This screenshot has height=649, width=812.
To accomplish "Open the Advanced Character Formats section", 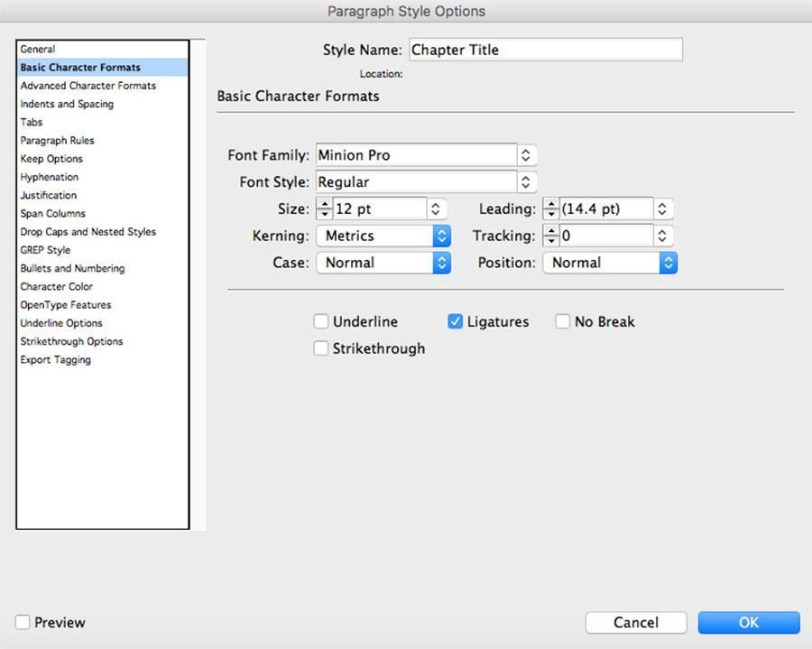I will point(87,85).
